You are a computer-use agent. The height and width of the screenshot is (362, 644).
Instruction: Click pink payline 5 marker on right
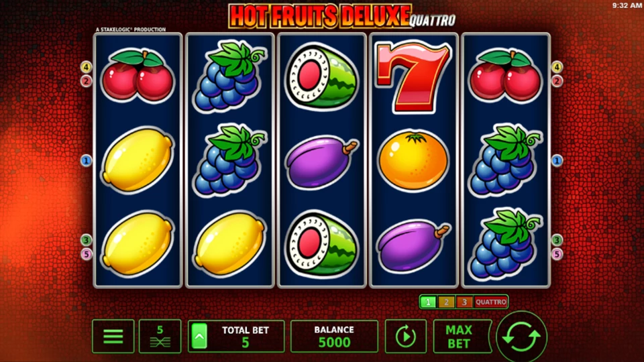click(x=557, y=255)
